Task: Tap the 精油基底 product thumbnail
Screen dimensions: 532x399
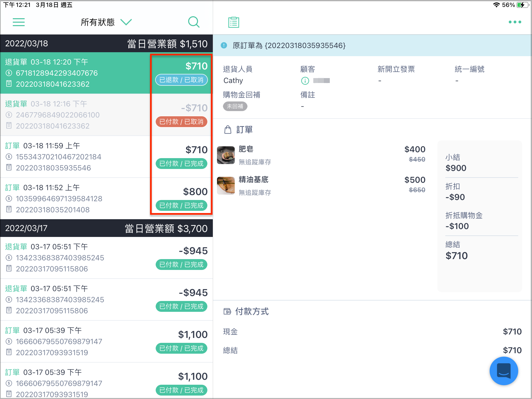Action: 226,186
